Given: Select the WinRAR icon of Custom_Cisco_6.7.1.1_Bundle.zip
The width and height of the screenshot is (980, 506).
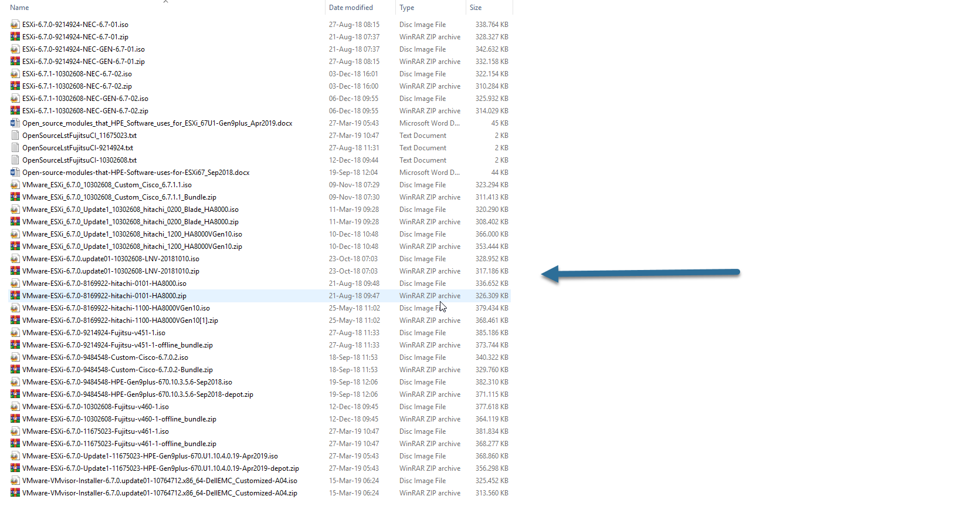Looking at the screenshot, I should [x=15, y=197].
